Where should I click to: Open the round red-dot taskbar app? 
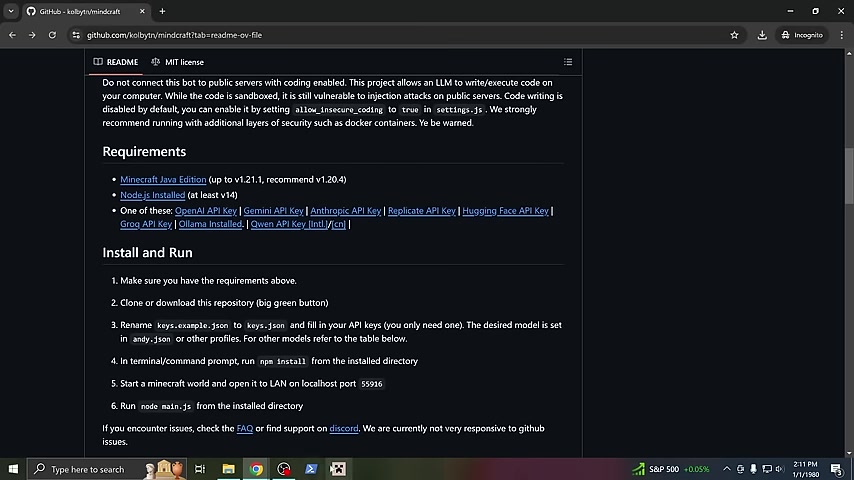284,469
